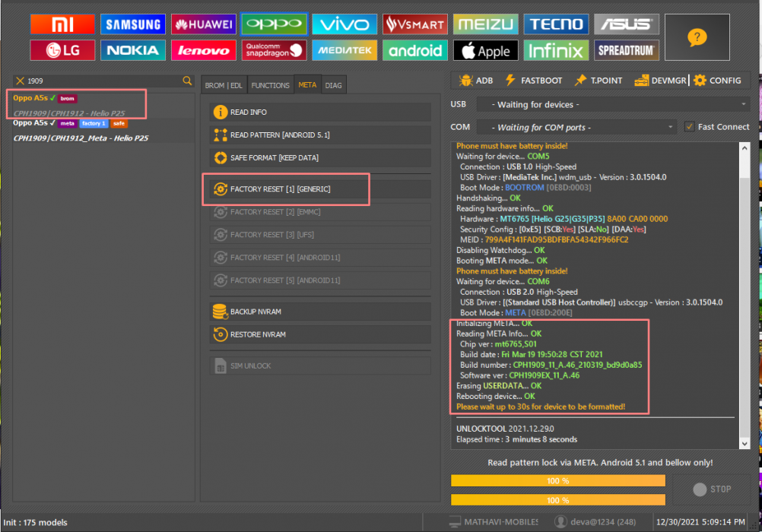The image size is (762, 532).
Task: Click FACTORY RESET [4] [ANDROID11] button
Action: coord(320,258)
